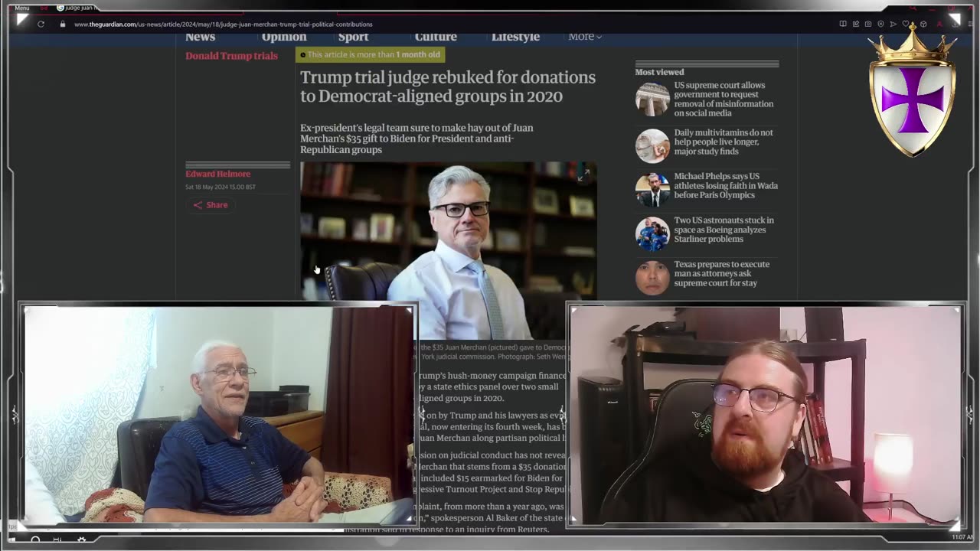Open 'Daily multivitamins do not help' story

pyautogui.click(x=724, y=142)
